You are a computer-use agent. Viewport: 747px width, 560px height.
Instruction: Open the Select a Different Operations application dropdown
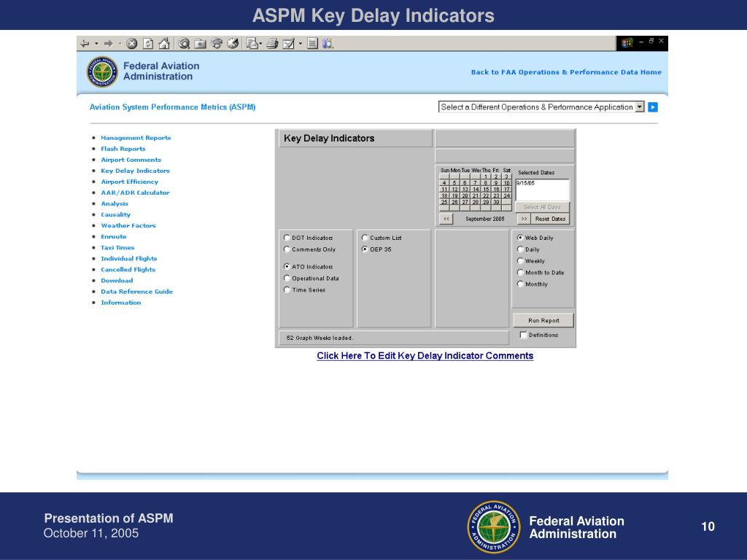point(541,107)
